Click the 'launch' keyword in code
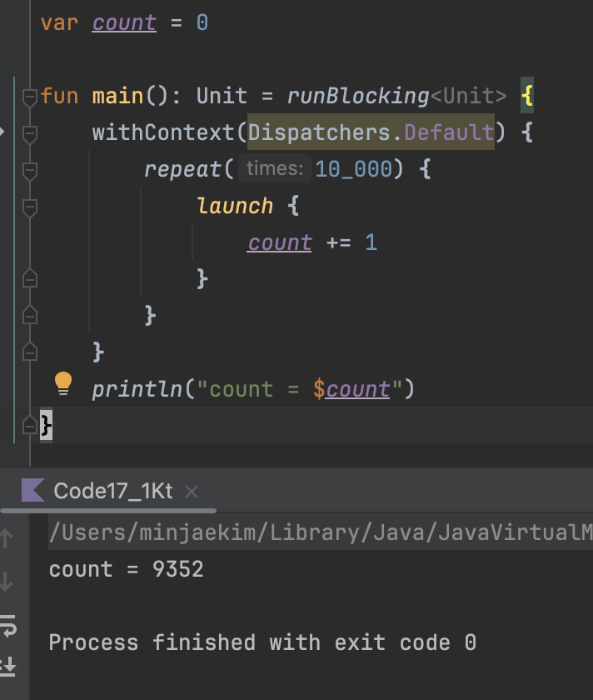The height and width of the screenshot is (700, 593). pos(235,207)
